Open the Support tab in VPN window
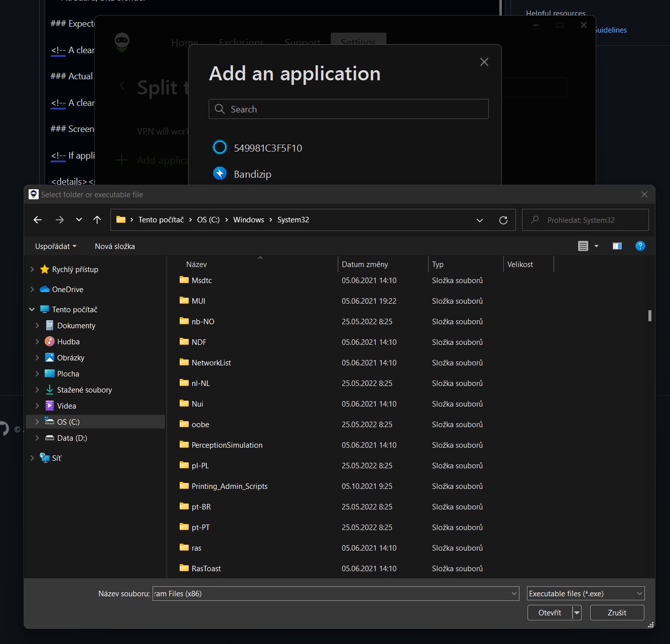 pos(302,42)
